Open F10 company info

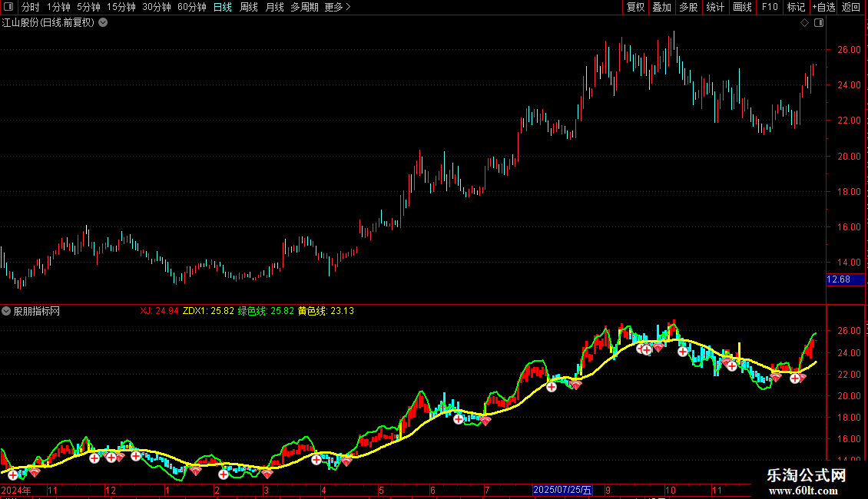click(770, 7)
